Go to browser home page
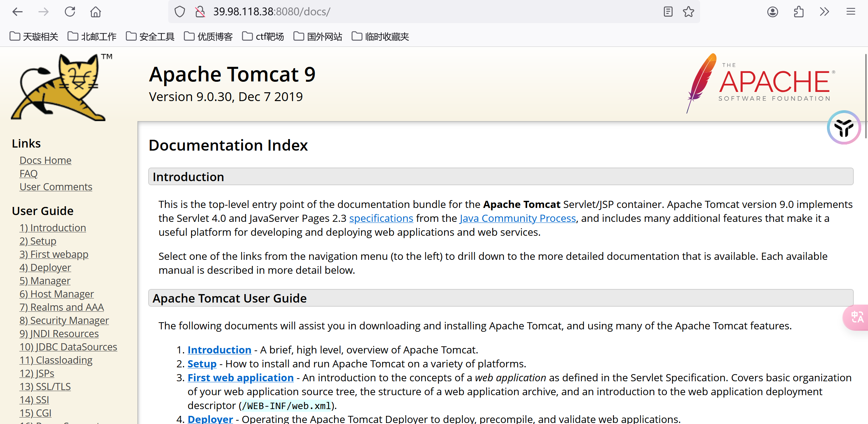The height and width of the screenshot is (424, 868). (x=96, y=12)
